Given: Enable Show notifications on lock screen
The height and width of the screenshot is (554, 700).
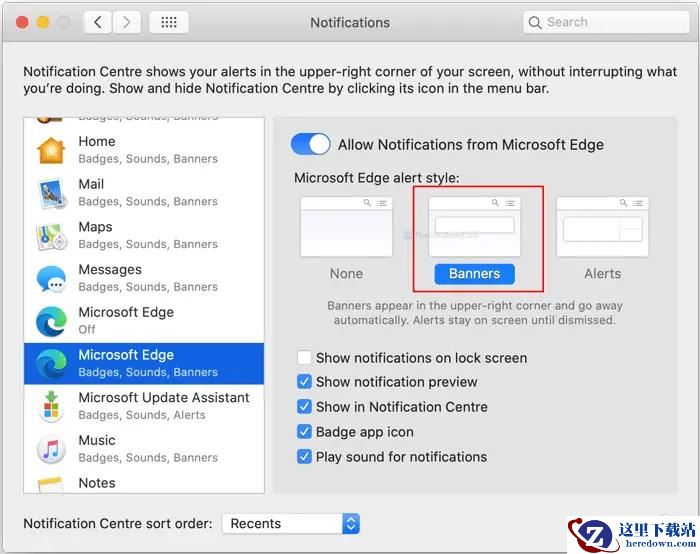Looking at the screenshot, I should coord(304,358).
